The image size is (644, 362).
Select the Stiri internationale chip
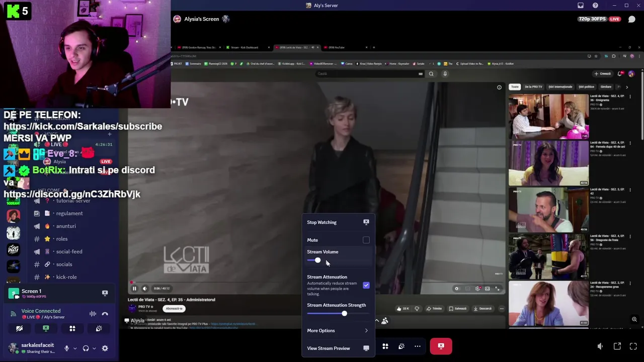[x=560, y=87]
